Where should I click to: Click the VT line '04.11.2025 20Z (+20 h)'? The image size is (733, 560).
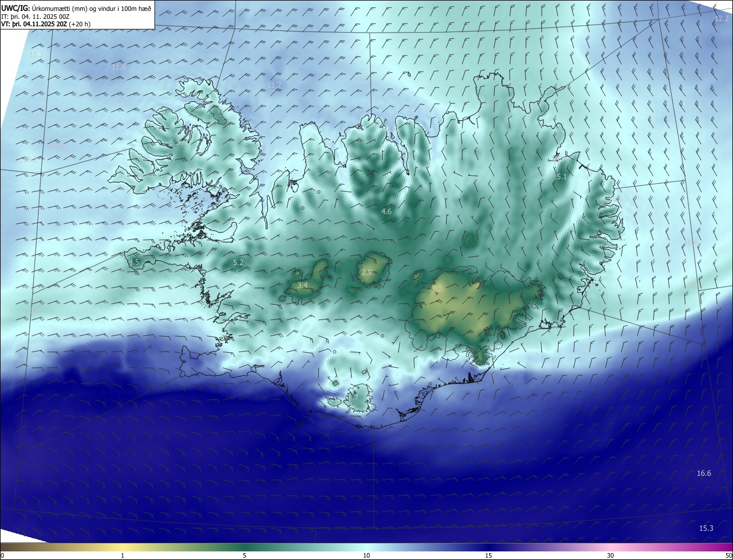pos(57,24)
